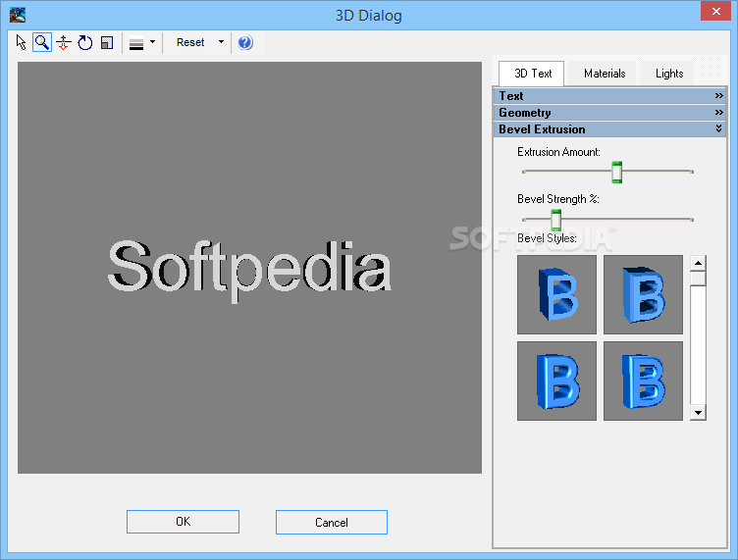Click the bevel styles scroll up arrow
Viewport: 738px width, 560px height.
point(698,263)
